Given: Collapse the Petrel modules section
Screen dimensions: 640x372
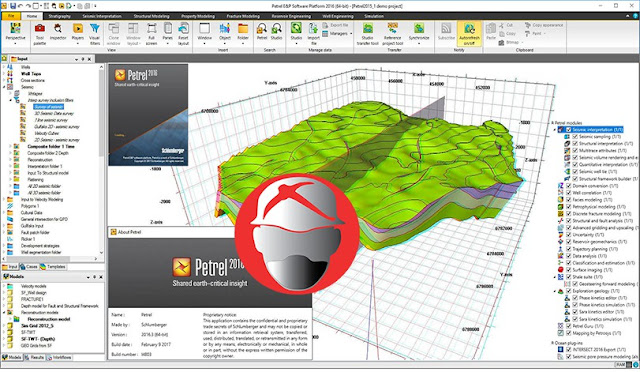Looking at the screenshot, I should pyautogui.click(x=553, y=123).
